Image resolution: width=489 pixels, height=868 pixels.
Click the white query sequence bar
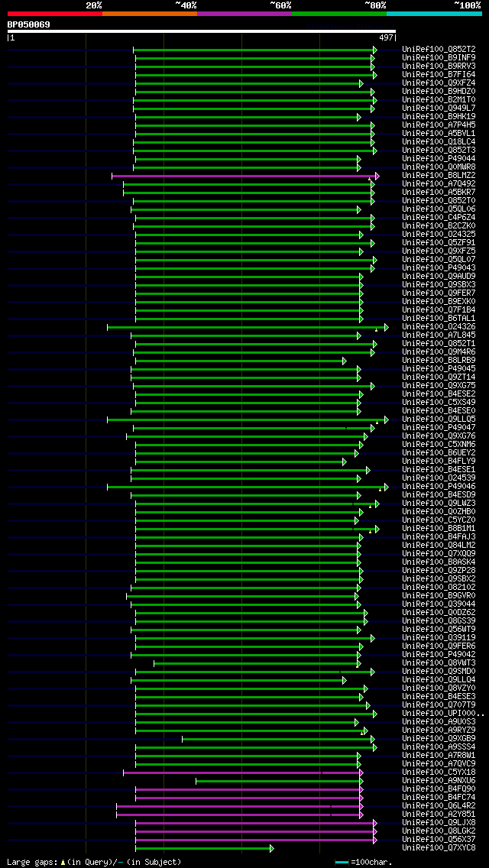point(202,31)
